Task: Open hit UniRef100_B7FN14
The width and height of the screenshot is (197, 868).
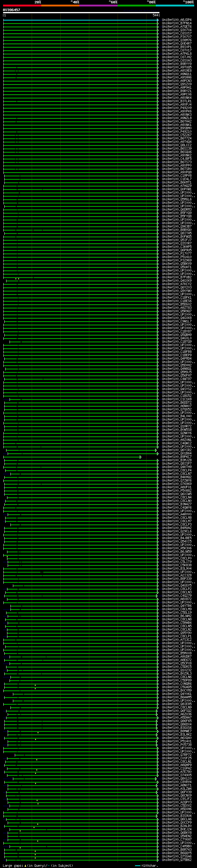Action: (177, 23)
